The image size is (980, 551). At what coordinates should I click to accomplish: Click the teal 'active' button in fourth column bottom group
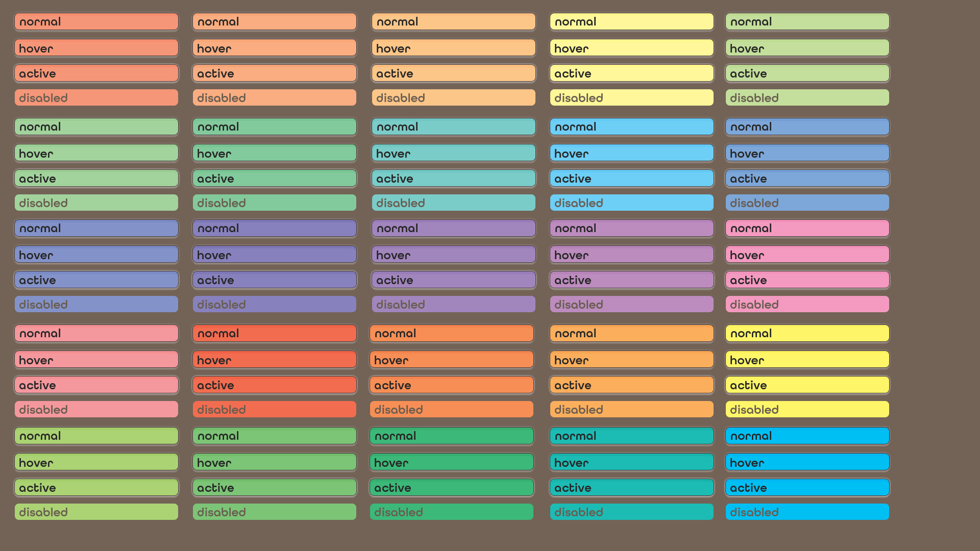tap(631, 487)
